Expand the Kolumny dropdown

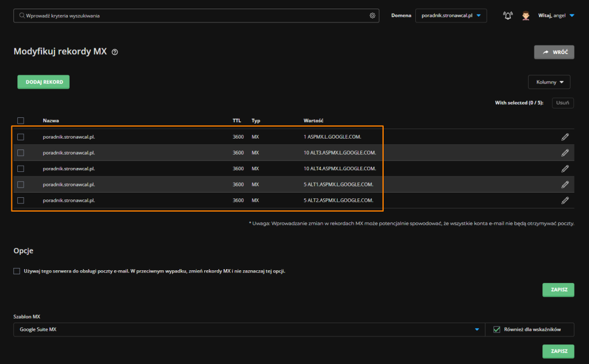coord(549,82)
